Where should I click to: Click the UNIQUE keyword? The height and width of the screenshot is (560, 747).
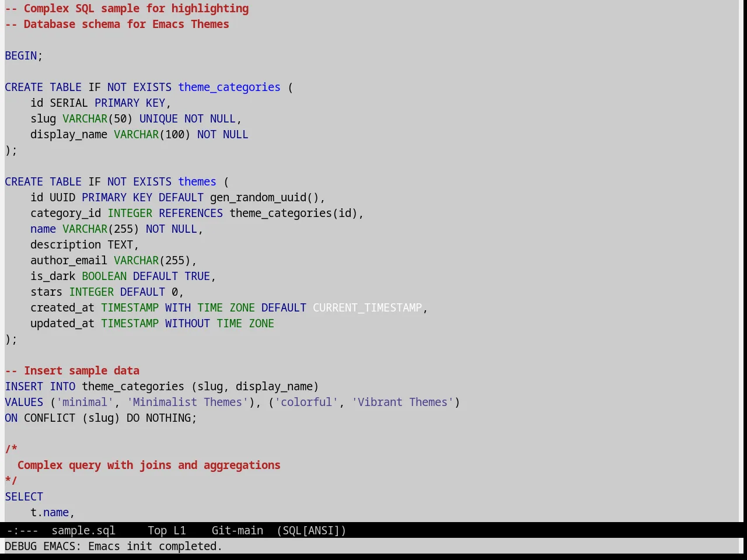(x=159, y=119)
